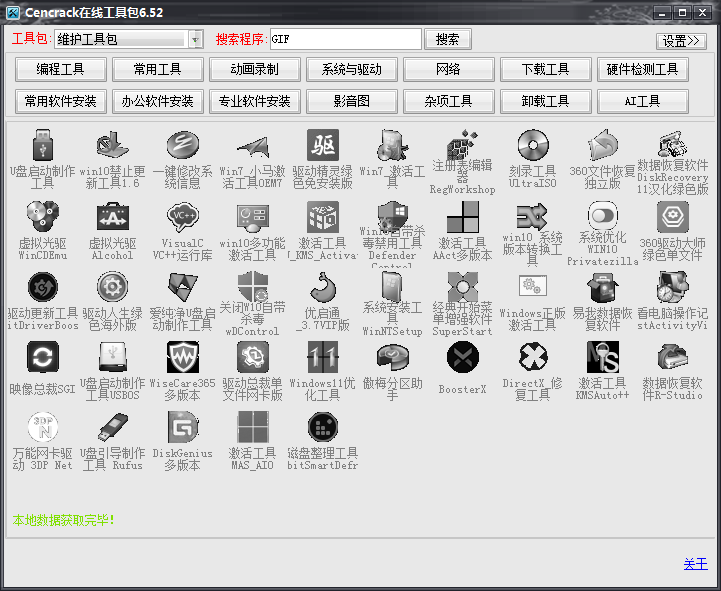The width and height of the screenshot is (721, 591).
Task: Select 杂项工具 category
Action: click(449, 101)
